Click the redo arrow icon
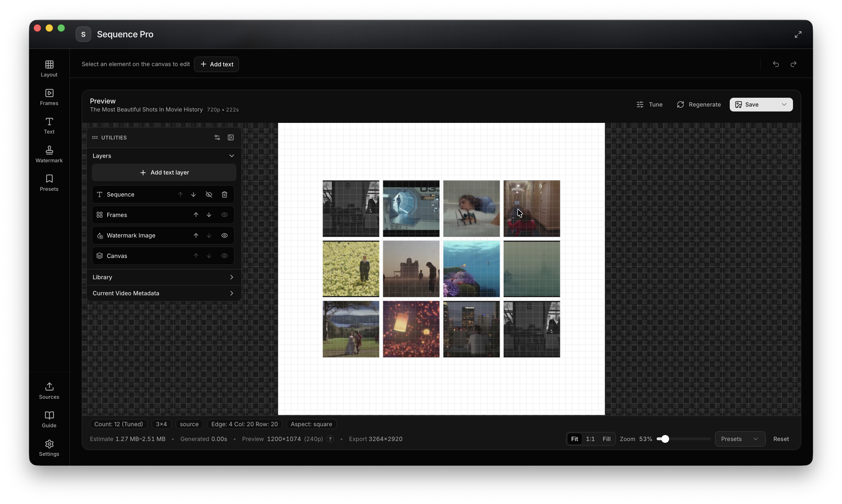 point(793,64)
